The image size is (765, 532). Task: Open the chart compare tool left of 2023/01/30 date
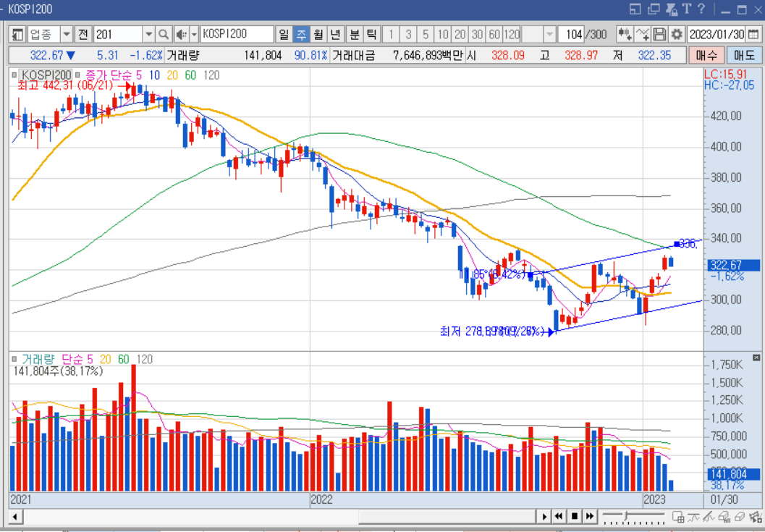tap(625, 34)
